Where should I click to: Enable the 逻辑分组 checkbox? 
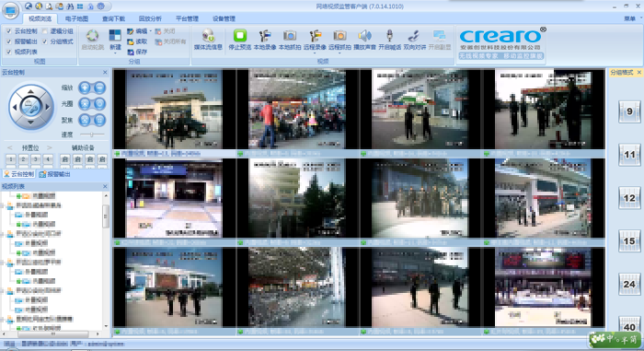tap(44, 31)
